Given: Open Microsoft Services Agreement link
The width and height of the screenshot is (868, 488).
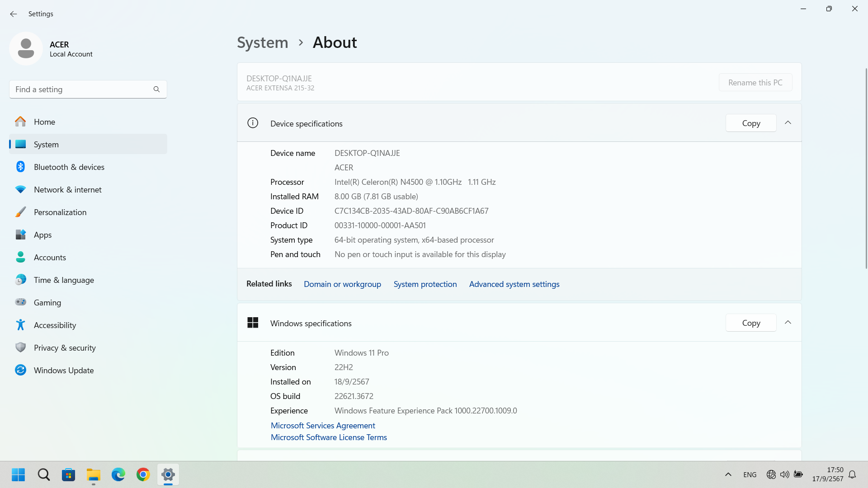Looking at the screenshot, I should (x=323, y=425).
